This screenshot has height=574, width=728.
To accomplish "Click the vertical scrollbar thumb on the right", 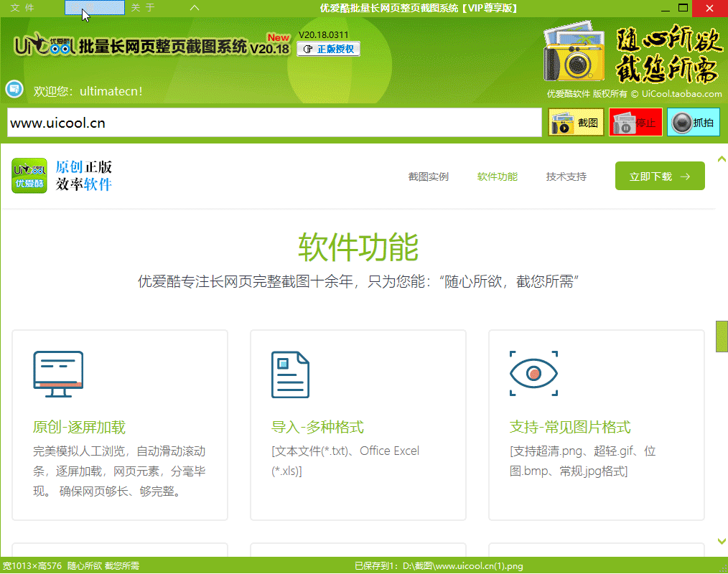I will pyautogui.click(x=722, y=336).
